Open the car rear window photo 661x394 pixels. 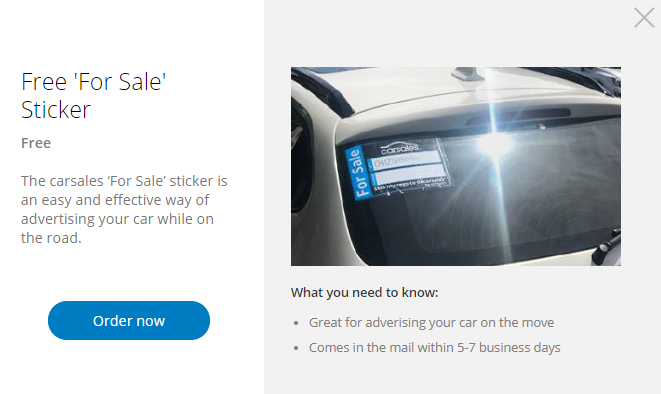coord(456,166)
